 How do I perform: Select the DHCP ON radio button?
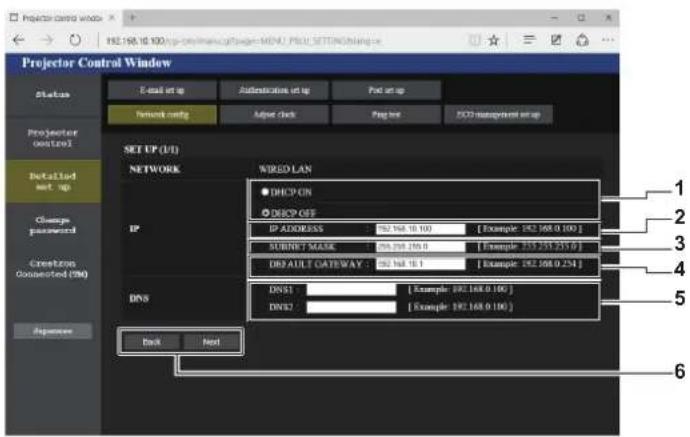265,192
